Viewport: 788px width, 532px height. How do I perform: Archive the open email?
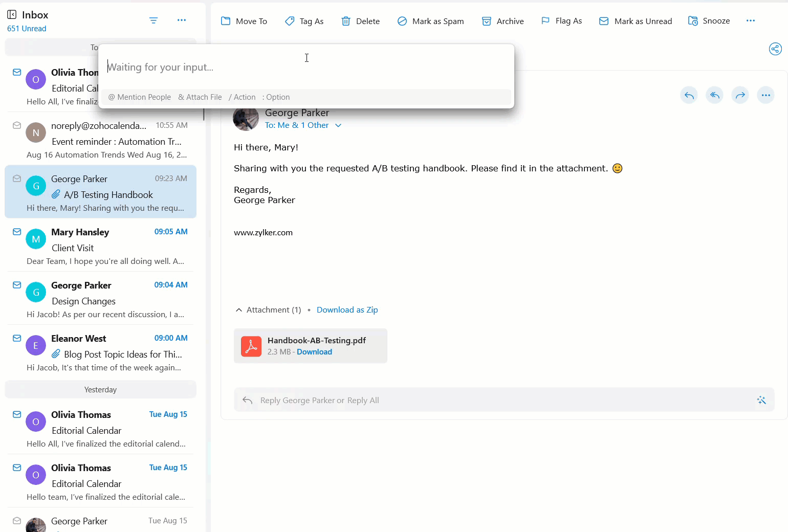pos(503,21)
